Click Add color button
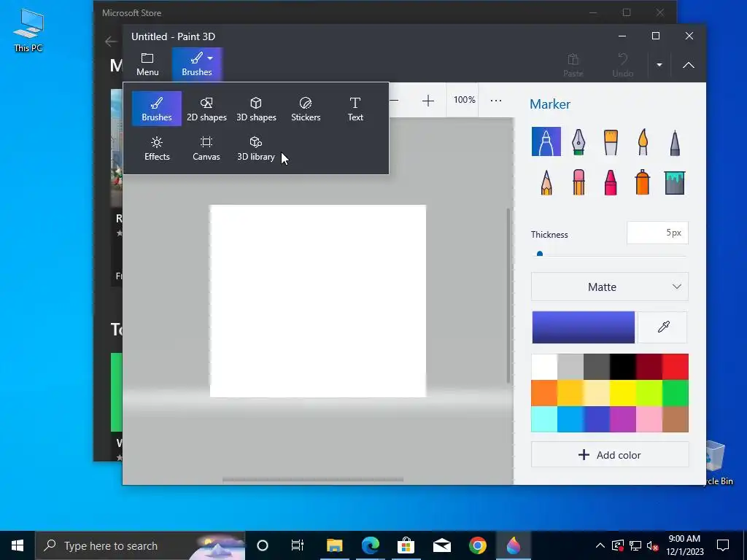 610,455
